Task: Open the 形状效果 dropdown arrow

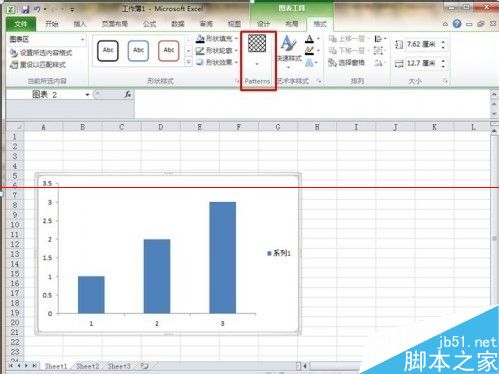Action: (x=236, y=62)
